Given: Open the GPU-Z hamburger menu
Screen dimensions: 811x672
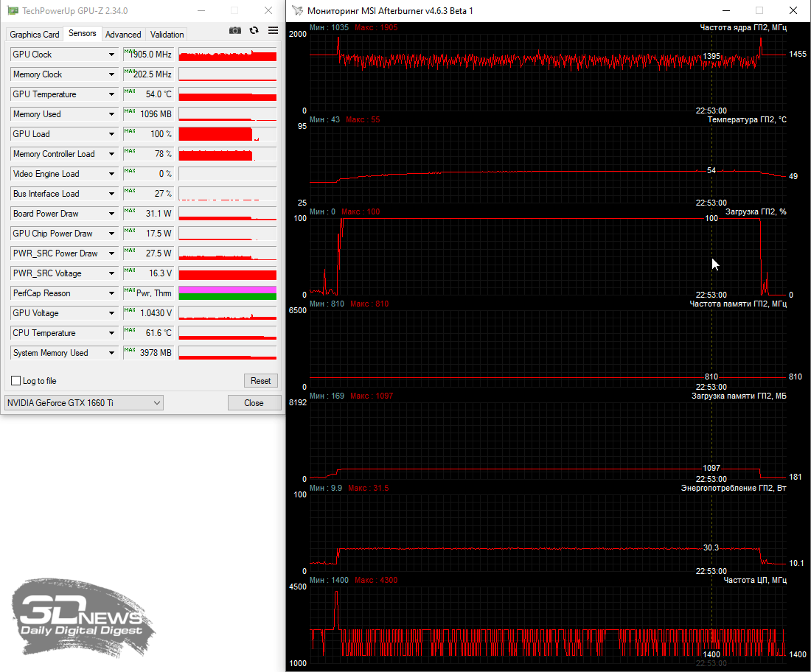Looking at the screenshot, I should (273, 30).
